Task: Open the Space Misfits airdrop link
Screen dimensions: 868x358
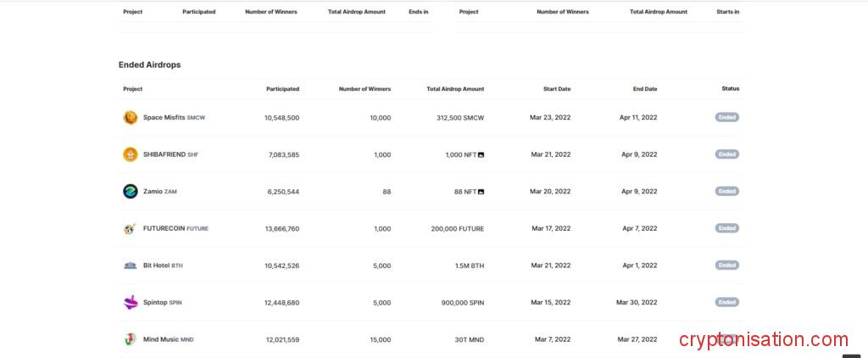Action: tap(164, 117)
